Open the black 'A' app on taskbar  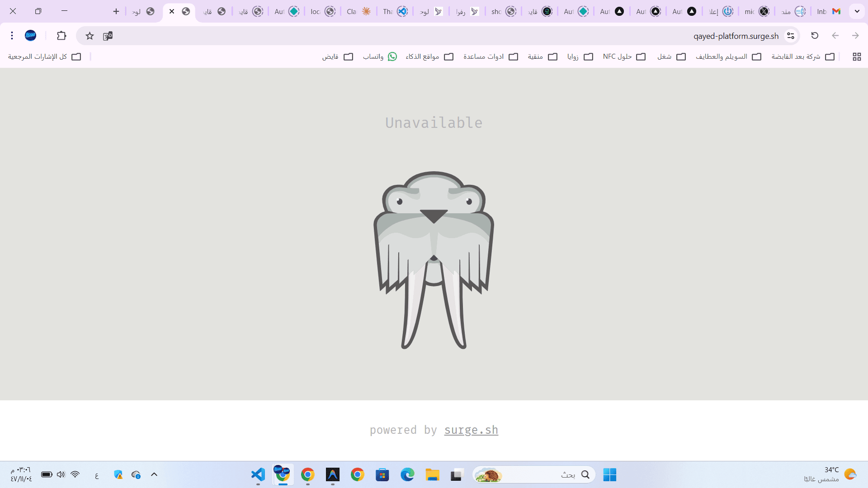pos(333,474)
